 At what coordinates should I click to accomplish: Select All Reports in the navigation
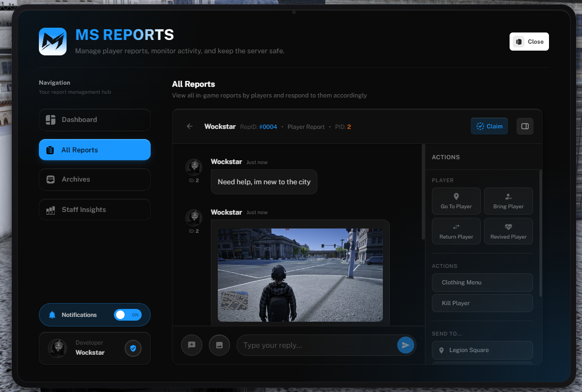tap(95, 150)
